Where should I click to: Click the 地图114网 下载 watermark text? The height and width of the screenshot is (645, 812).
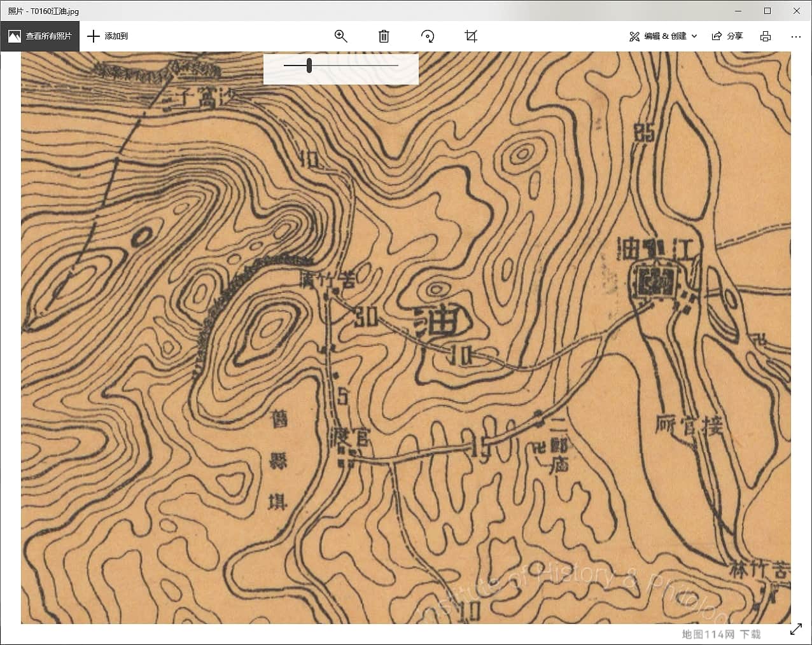tap(721, 634)
